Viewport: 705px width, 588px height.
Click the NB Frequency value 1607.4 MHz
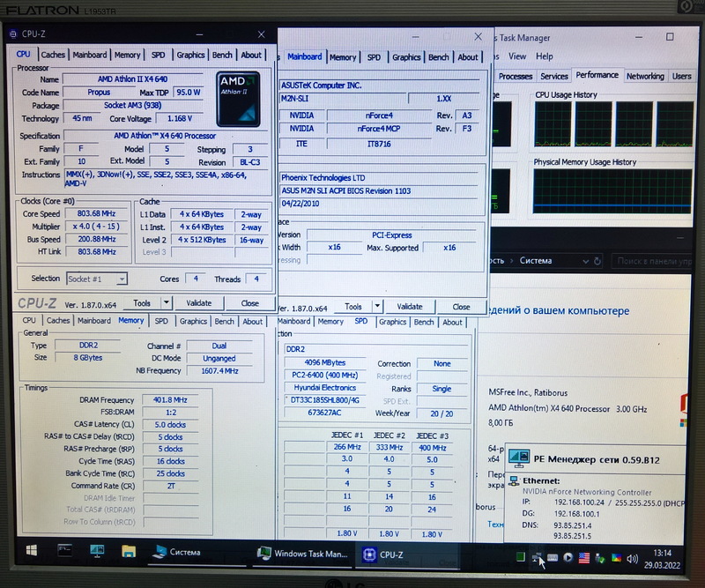[x=219, y=371]
